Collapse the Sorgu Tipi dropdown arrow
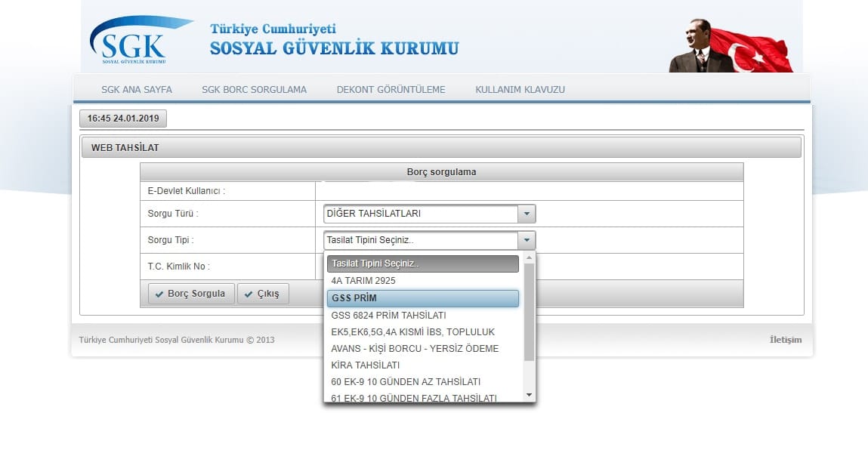This screenshot has width=868, height=450. (x=527, y=241)
